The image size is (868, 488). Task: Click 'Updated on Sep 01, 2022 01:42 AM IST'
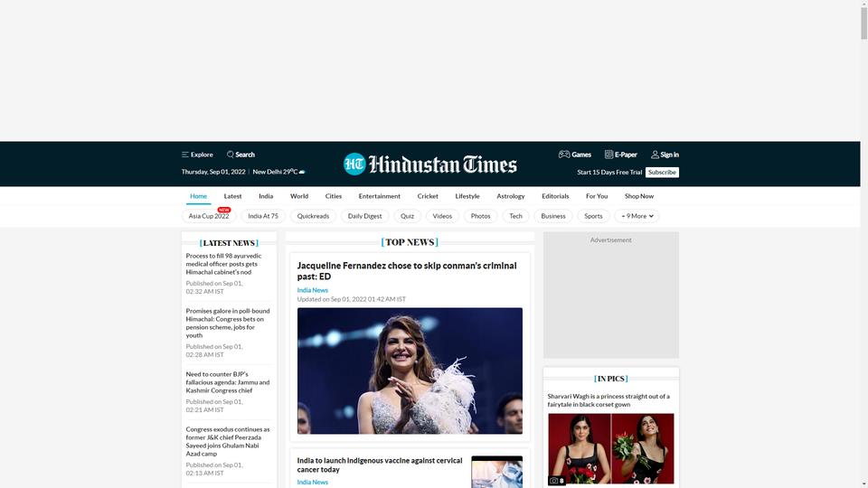[x=351, y=299]
